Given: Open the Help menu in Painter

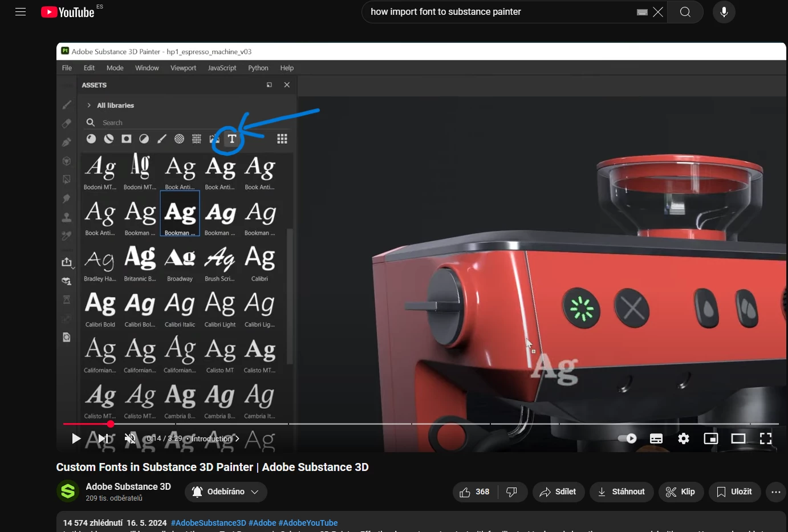Looking at the screenshot, I should [x=287, y=68].
